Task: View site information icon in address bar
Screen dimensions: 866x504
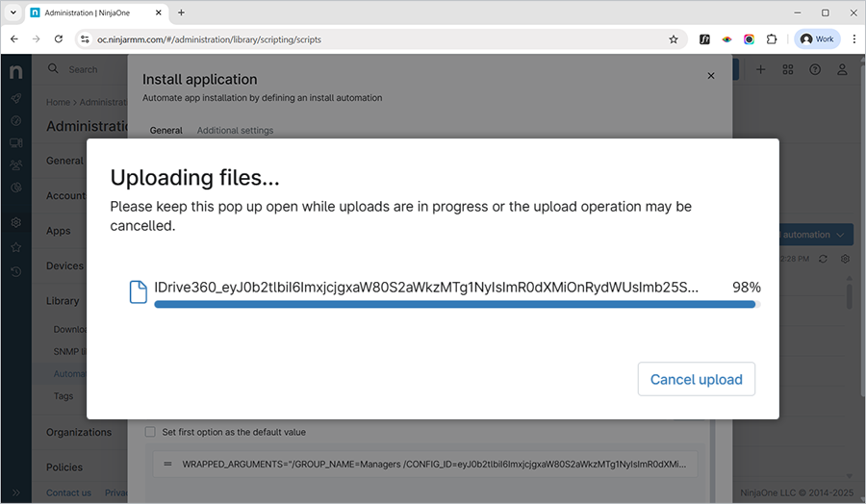Action: pyautogui.click(x=85, y=39)
